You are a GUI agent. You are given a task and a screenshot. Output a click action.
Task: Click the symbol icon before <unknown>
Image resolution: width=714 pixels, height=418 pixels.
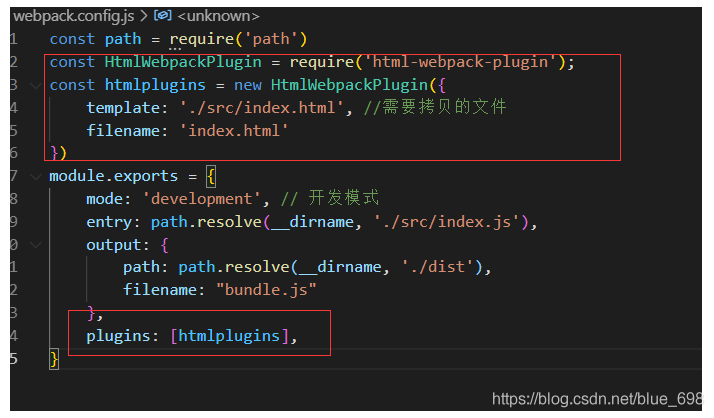pos(163,15)
